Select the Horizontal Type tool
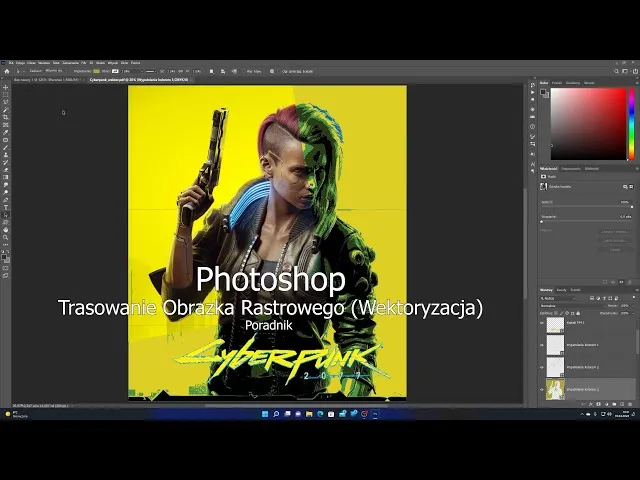640x480 pixels. (6, 207)
